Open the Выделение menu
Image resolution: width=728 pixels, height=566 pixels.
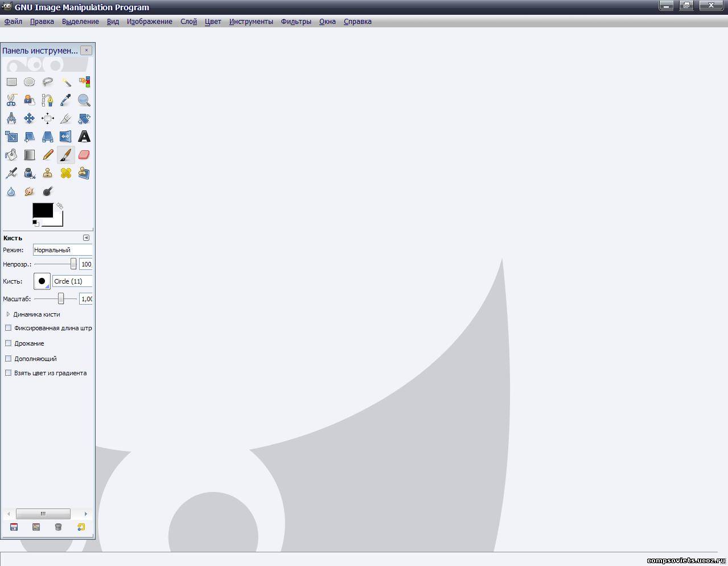point(80,22)
